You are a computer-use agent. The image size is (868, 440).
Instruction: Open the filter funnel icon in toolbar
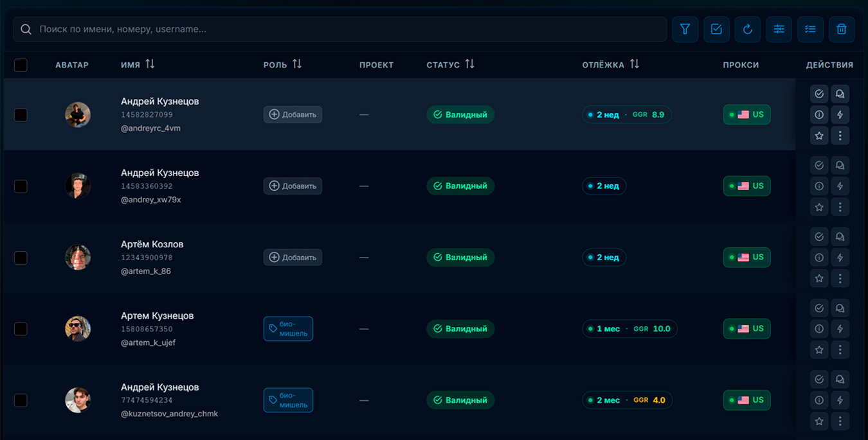(x=685, y=30)
